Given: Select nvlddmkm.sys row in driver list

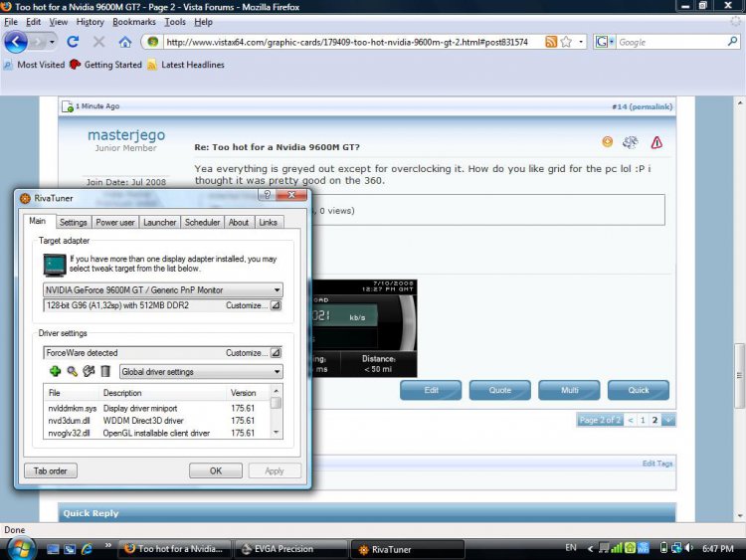Looking at the screenshot, I should (x=157, y=408).
